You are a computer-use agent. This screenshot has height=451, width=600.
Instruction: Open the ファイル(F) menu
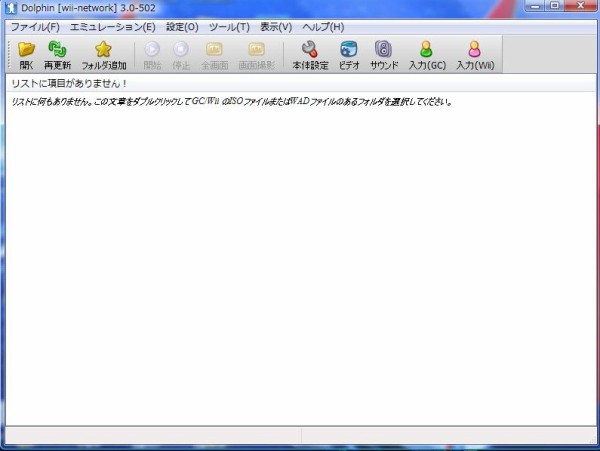(35, 27)
